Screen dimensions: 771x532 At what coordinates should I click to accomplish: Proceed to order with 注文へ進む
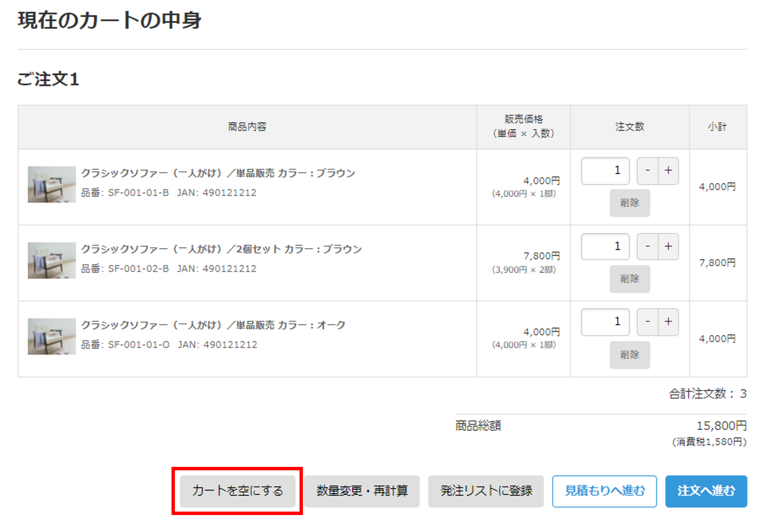coord(706,491)
